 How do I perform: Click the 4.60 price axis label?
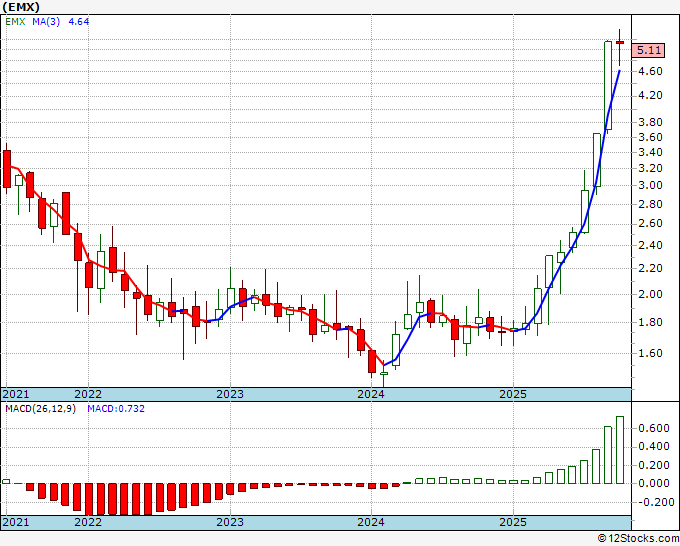click(651, 71)
